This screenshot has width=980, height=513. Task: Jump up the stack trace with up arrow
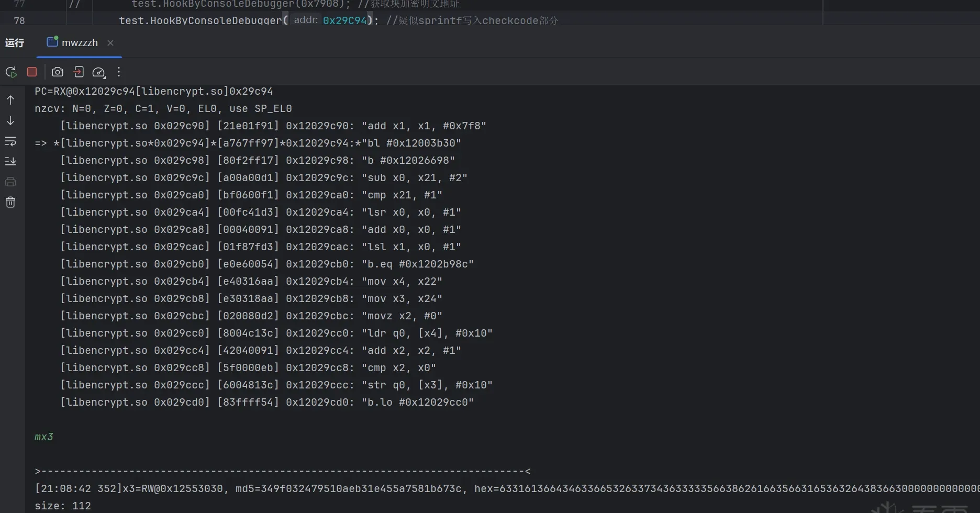click(x=10, y=100)
